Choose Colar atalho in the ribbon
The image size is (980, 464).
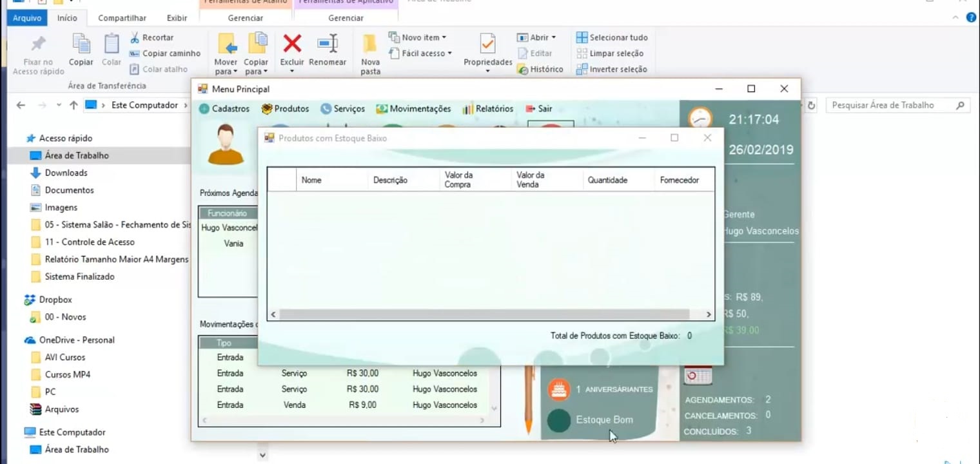159,70
